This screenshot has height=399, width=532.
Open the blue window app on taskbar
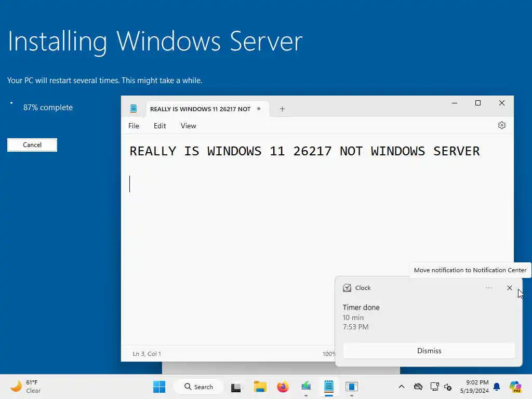(352, 387)
